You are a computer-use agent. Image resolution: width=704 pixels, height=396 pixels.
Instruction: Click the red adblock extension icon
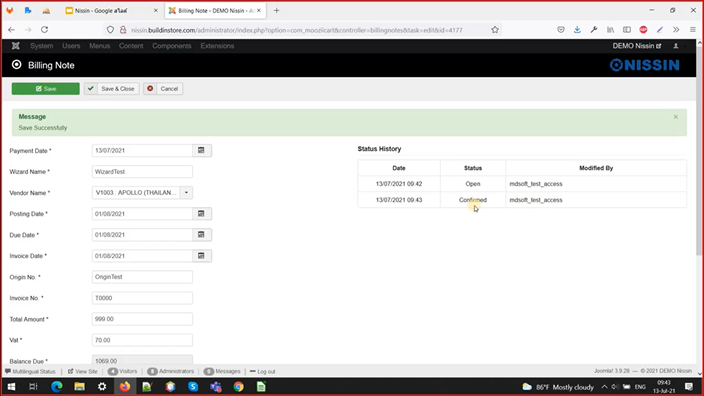point(643,30)
